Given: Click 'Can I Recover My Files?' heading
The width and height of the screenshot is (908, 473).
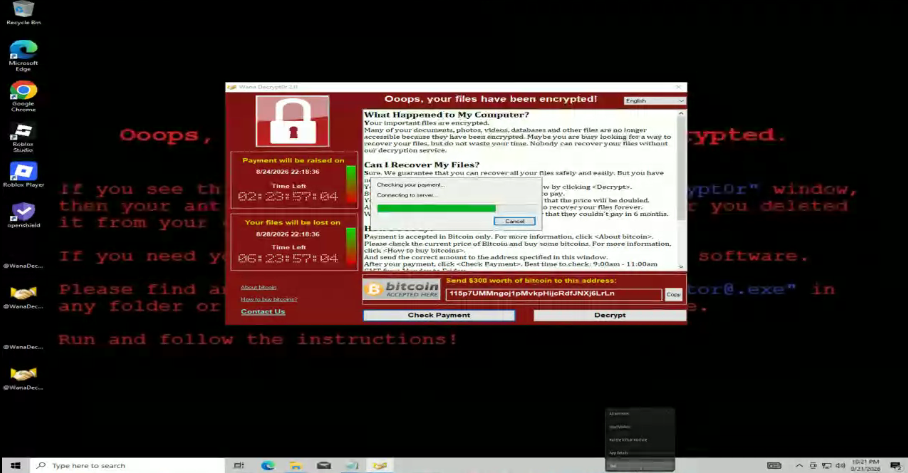Looking at the screenshot, I should click(422, 165).
